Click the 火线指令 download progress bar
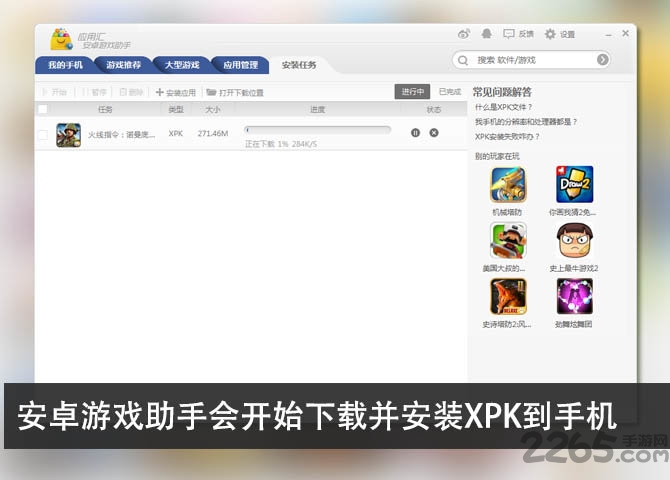The height and width of the screenshot is (480, 670). (317, 130)
